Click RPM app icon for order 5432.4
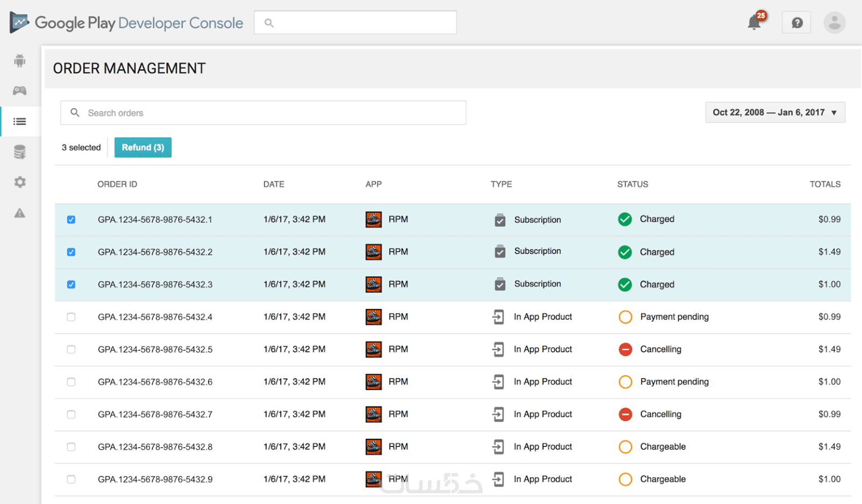This screenshot has height=504, width=862. [373, 317]
